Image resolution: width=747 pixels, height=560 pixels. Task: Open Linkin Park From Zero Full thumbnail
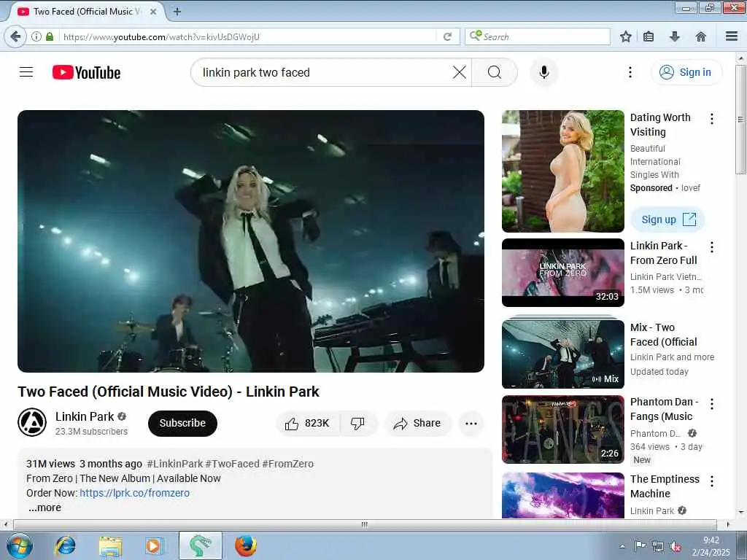(x=563, y=273)
